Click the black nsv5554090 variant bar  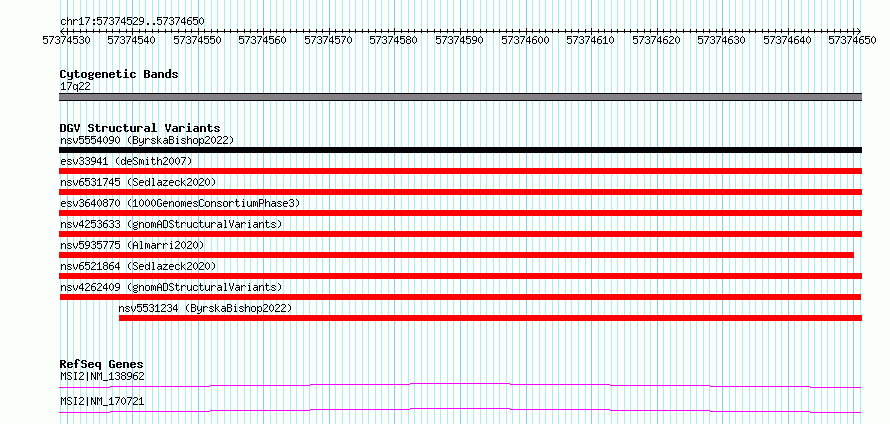460,150
